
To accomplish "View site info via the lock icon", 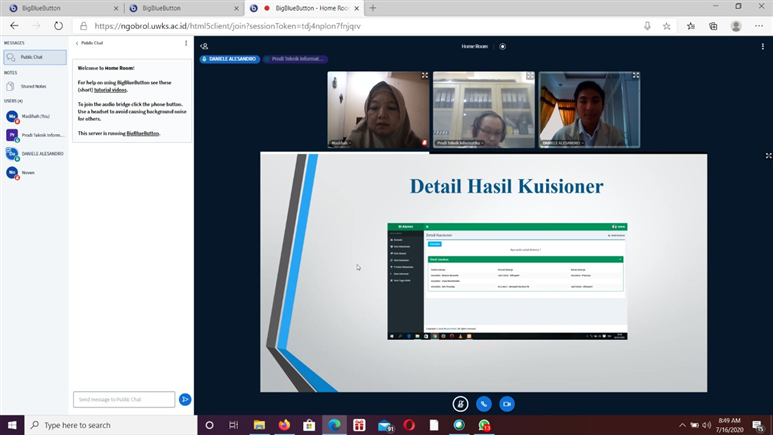I will click(x=83, y=26).
